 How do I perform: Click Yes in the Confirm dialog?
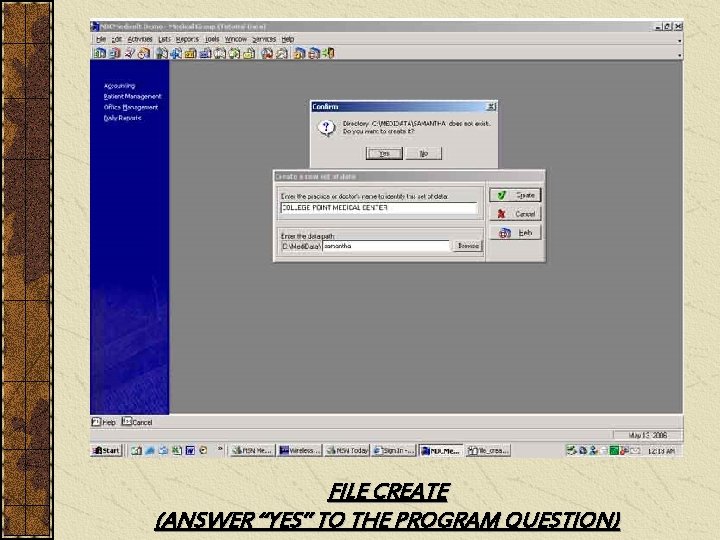(384, 153)
